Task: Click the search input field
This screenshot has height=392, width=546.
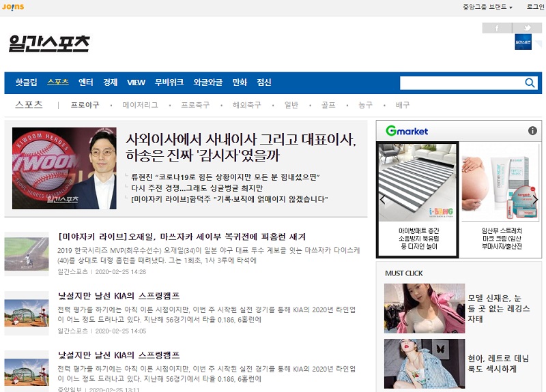Action: (x=461, y=82)
